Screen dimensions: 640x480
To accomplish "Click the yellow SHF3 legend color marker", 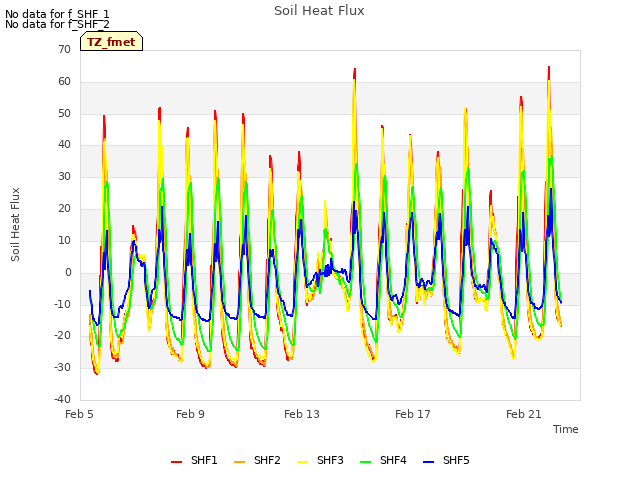I will coord(302,462).
